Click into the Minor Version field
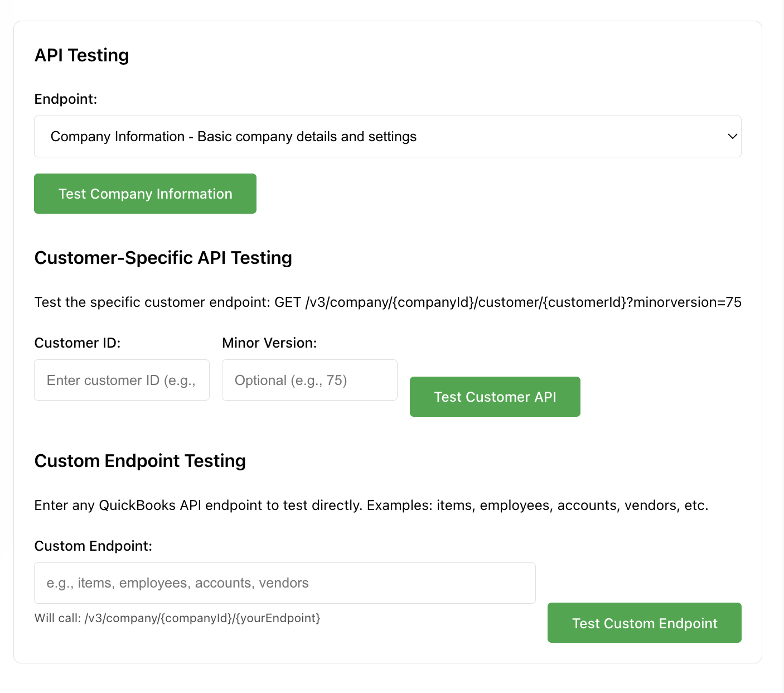Viewport: 784px width, 693px height. pos(309,380)
